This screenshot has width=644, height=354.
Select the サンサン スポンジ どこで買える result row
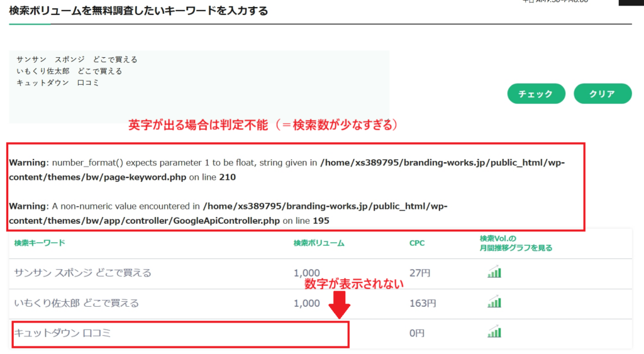click(83, 273)
